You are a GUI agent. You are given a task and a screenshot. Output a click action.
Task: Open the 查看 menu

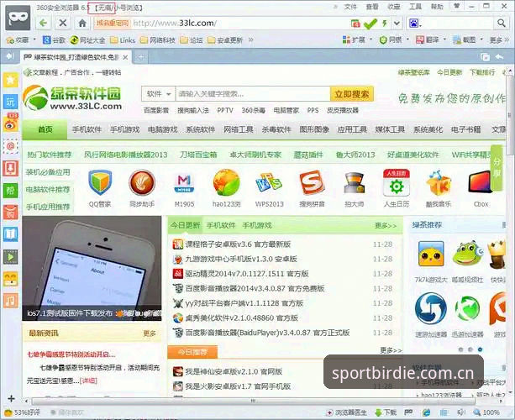pyautogui.click(x=372, y=7)
